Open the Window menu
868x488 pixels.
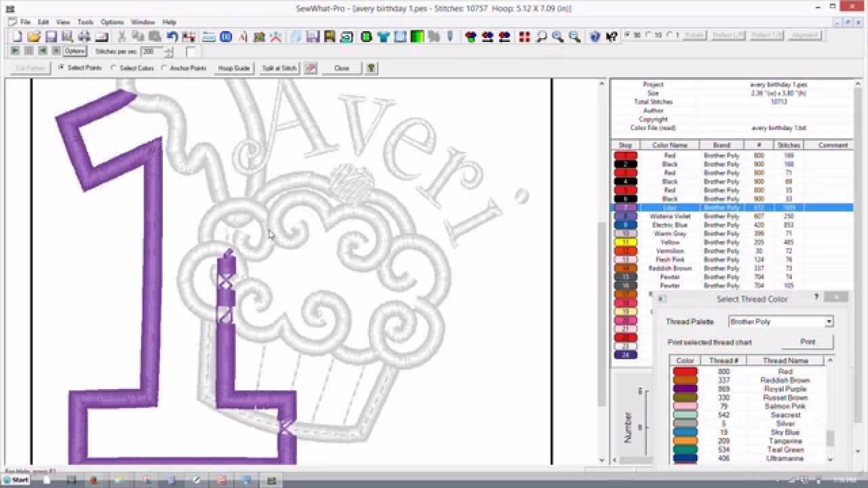click(x=142, y=22)
